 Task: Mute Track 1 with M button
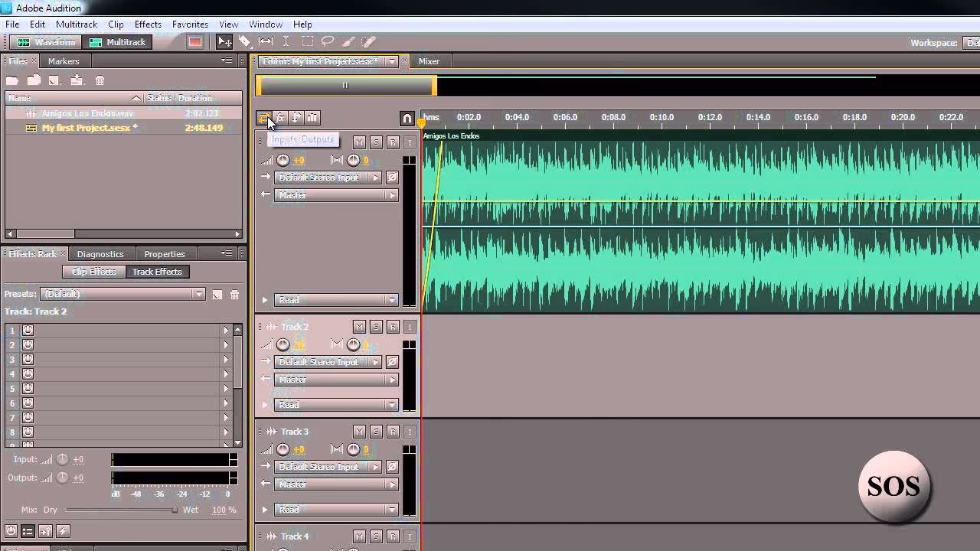(x=359, y=142)
